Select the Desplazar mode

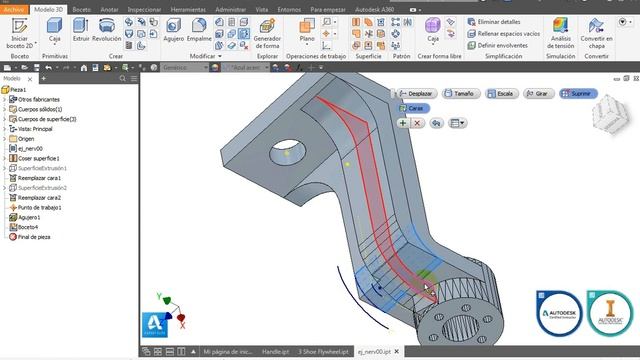click(416, 94)
